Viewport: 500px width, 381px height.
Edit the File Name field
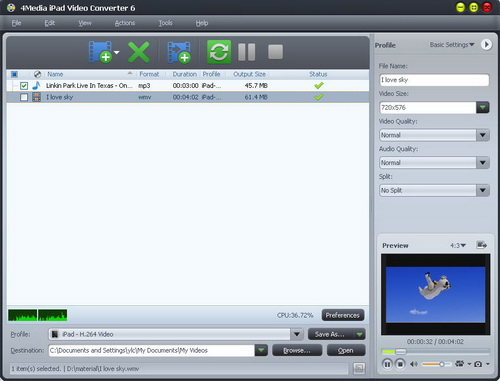[x=434, y=80]
